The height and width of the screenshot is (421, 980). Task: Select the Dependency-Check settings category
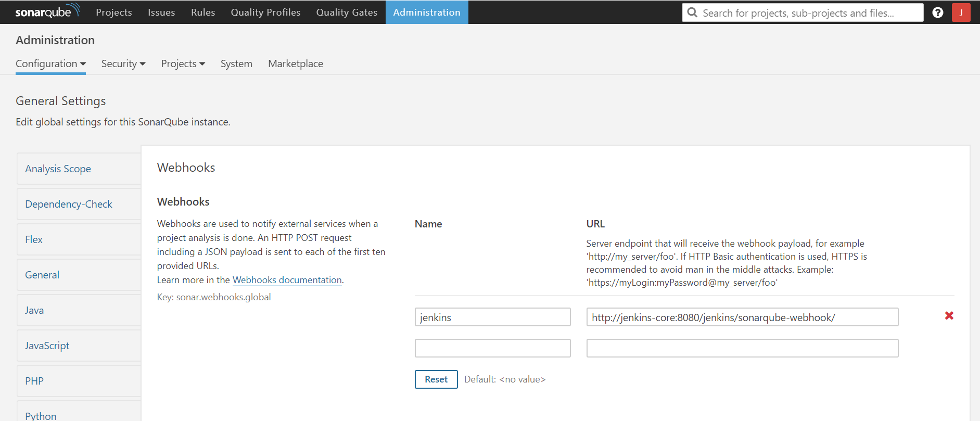(79, 204)
